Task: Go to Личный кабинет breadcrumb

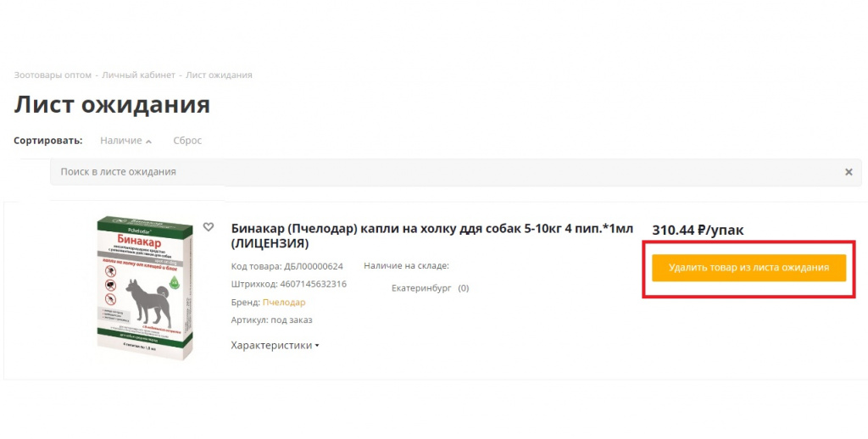Action: click(x=138, y=75)
